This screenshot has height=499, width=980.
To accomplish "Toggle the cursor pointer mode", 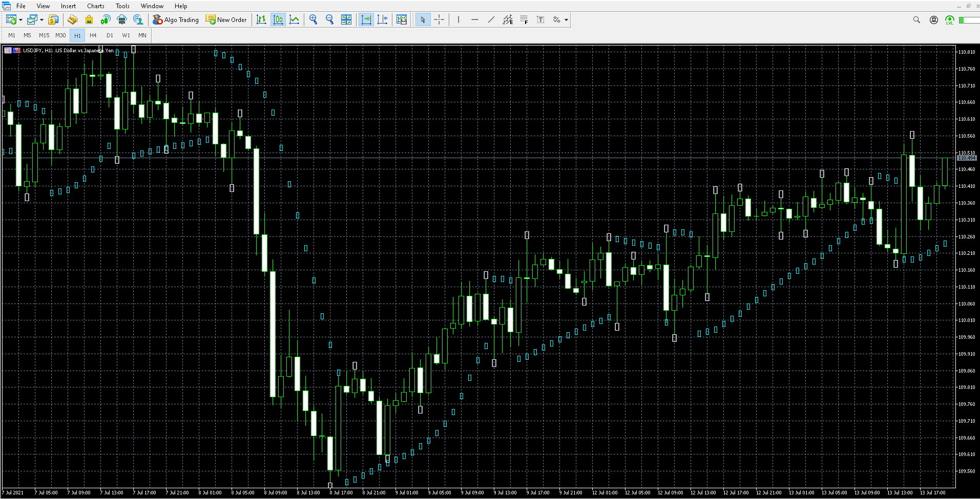I will pos(423,19).
